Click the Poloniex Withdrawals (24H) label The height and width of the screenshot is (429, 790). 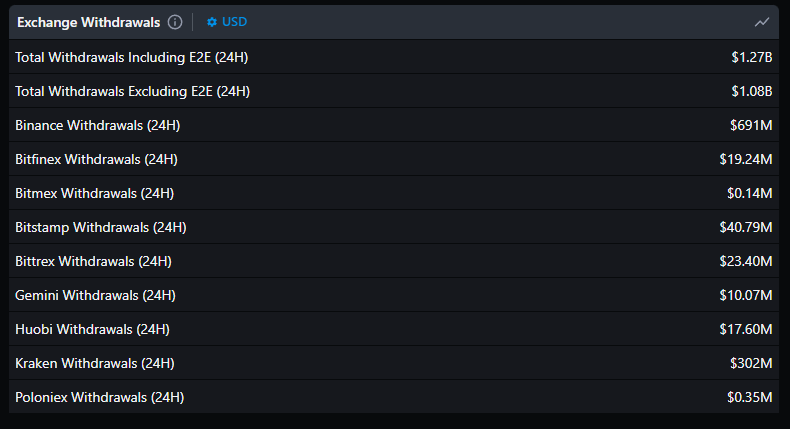100,397
